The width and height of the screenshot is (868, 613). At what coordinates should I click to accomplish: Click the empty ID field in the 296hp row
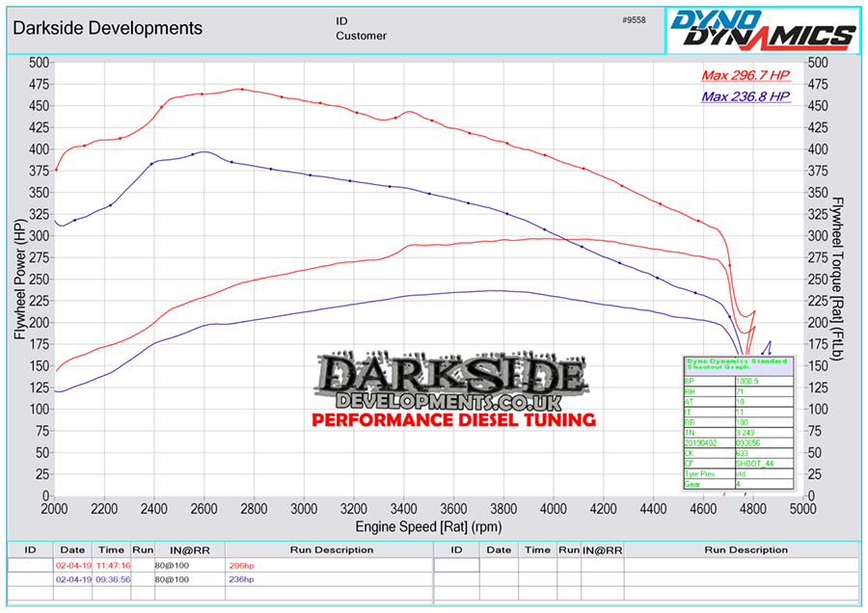click(x=31, y=565)
